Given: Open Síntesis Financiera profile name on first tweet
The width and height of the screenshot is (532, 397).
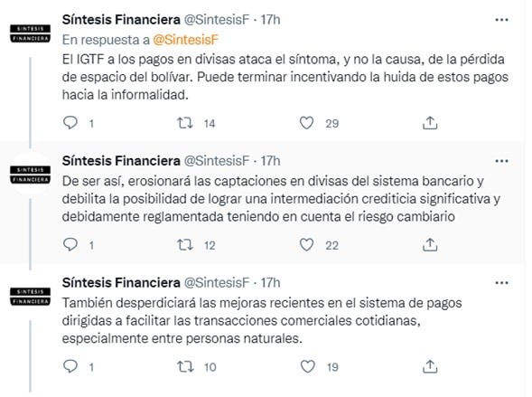Looking at the screenshot, I should click(121, 20).
